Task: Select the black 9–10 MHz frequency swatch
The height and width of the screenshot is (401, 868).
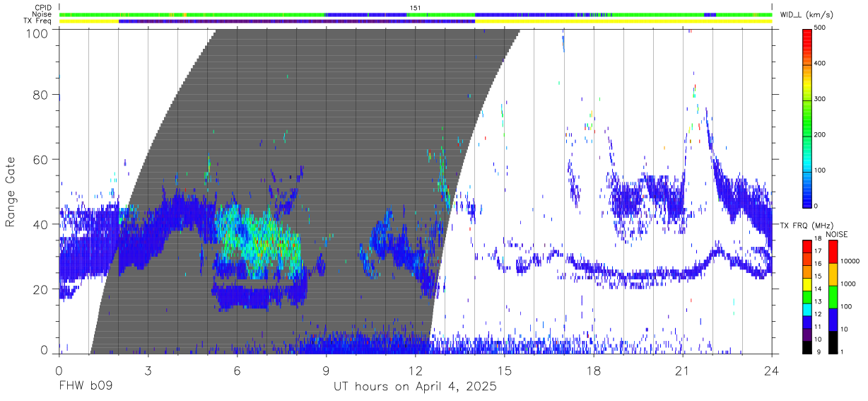Action: 807,347
